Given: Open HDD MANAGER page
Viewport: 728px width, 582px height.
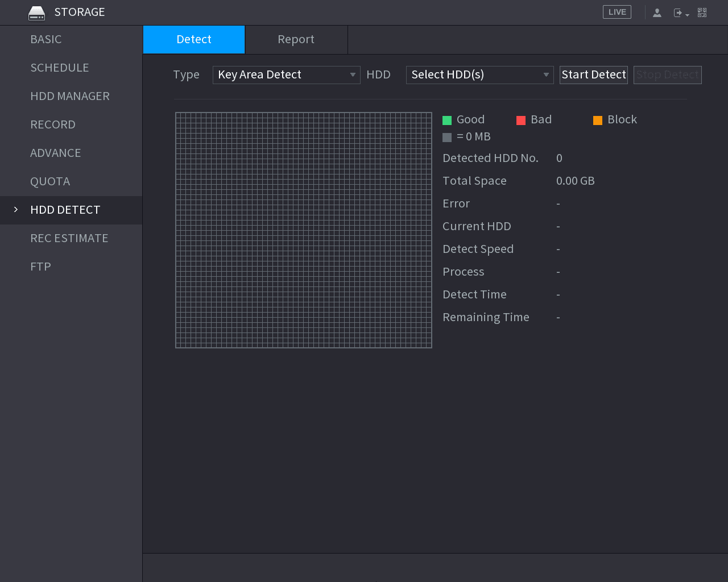Looking at the screenshot, I should click(x=71, y=96).
